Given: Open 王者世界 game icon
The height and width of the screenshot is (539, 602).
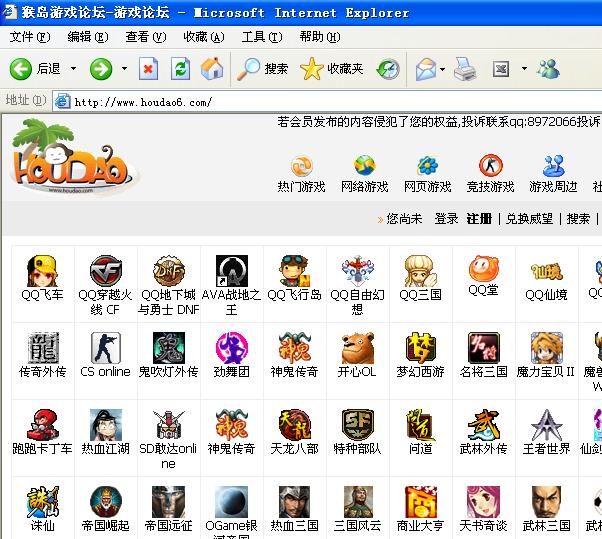Looking at the screenshot, I should [546, 425].
